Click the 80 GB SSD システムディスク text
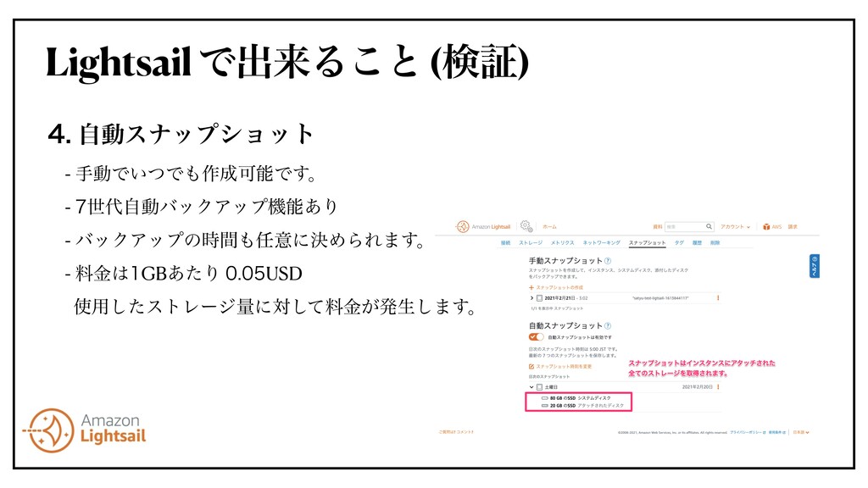 tap(580, 398)
